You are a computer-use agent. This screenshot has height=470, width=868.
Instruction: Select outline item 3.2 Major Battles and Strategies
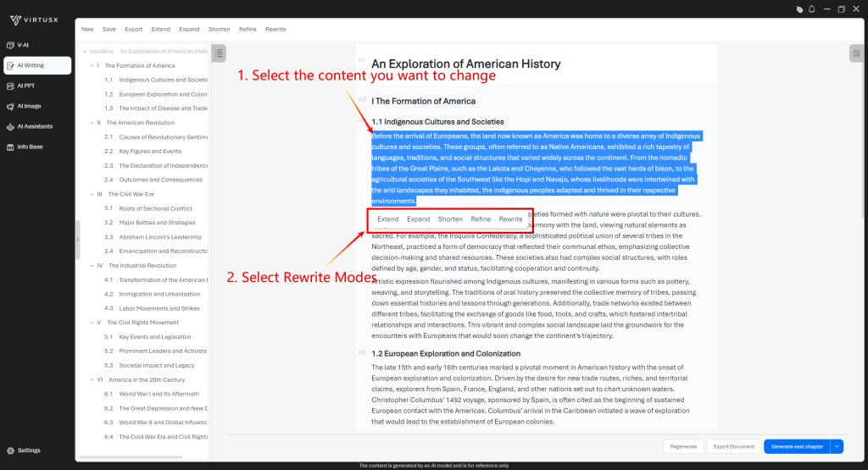(x=149, y=223)
